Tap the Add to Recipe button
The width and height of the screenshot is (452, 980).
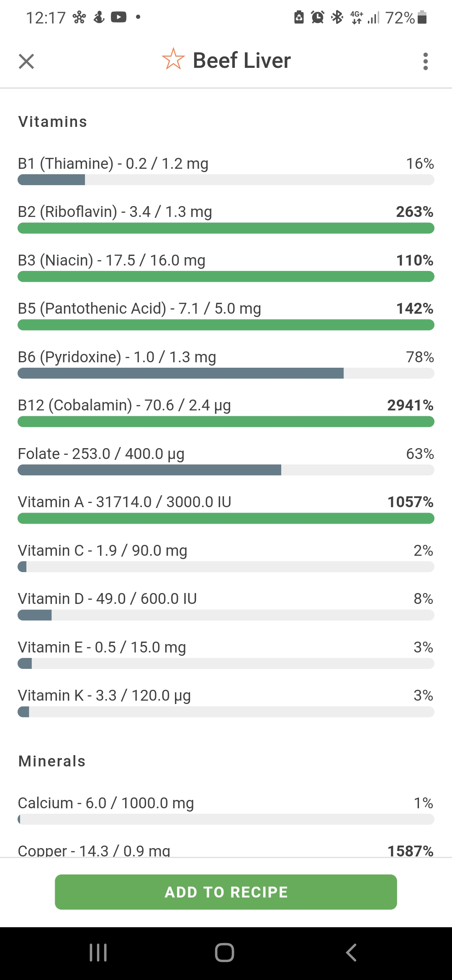(x=226, y=892)
